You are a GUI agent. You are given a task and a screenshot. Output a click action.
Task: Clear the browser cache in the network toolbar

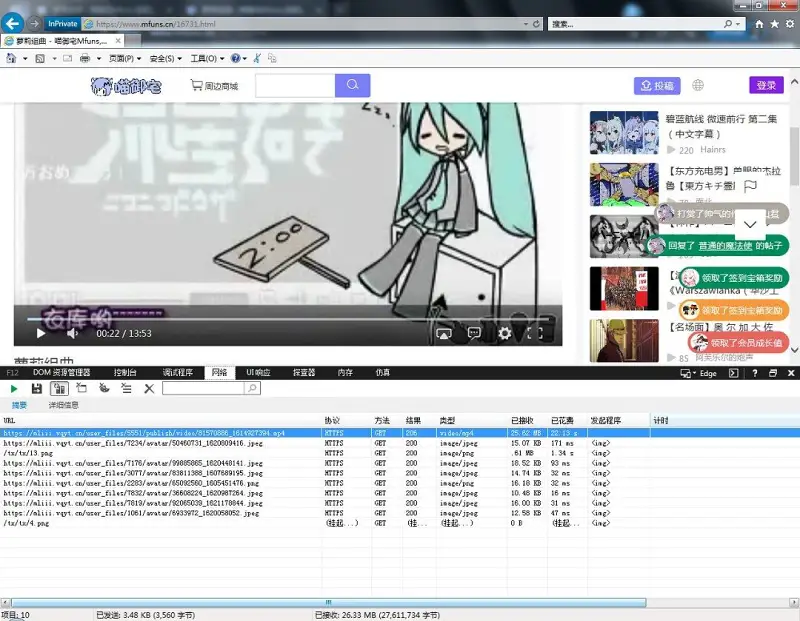coord(81,388)
